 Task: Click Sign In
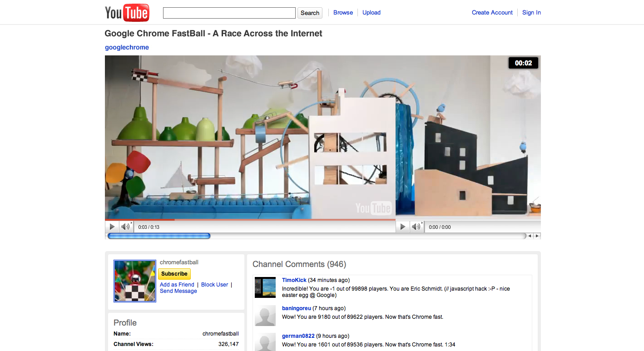click(531, 13)
